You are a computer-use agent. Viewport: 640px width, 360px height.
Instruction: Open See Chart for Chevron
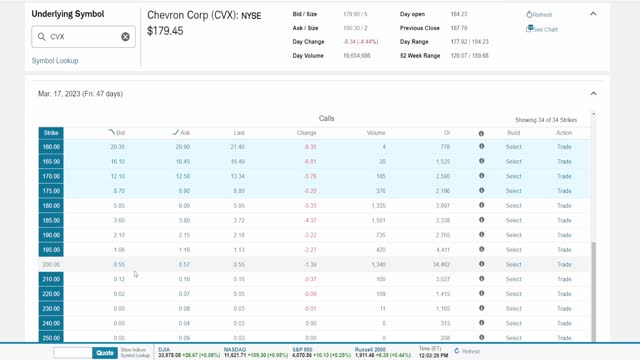click(542, 29)
